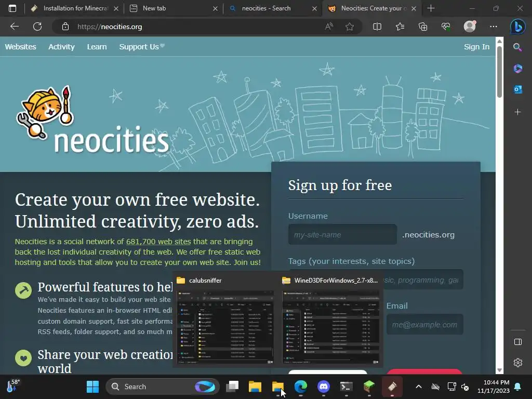Open Bing Copilot sidebar button
Screen dimensions: 532x399
tap(518, 27)
